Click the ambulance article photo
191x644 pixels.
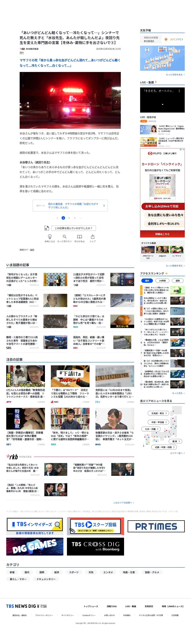pyautogui.click(x=70, y=100)
